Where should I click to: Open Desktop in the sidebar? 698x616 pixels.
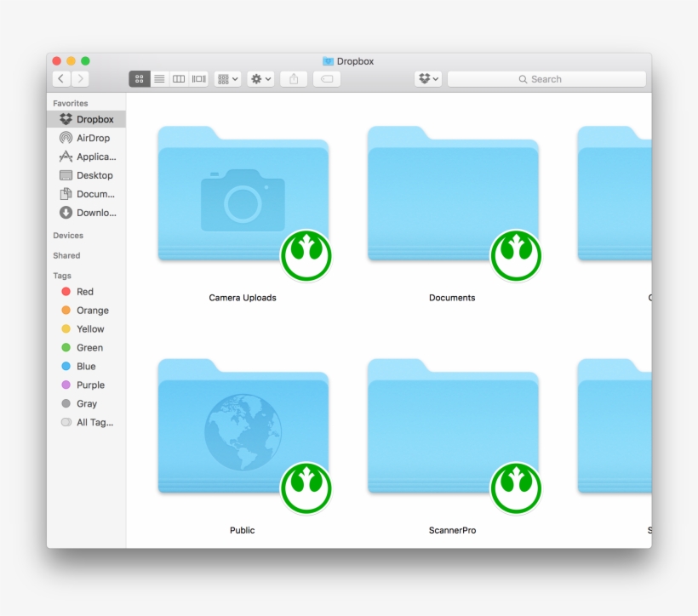click(x=86, y=175)
